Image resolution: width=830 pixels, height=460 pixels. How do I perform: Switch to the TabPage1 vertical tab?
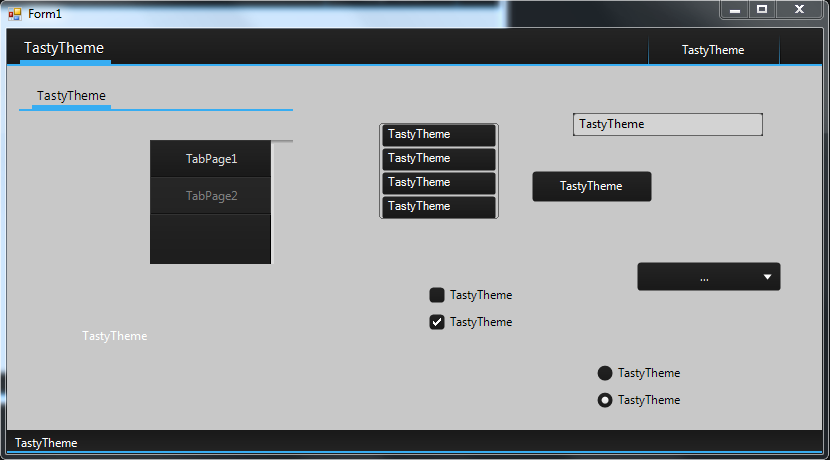(x=211, y=159)
